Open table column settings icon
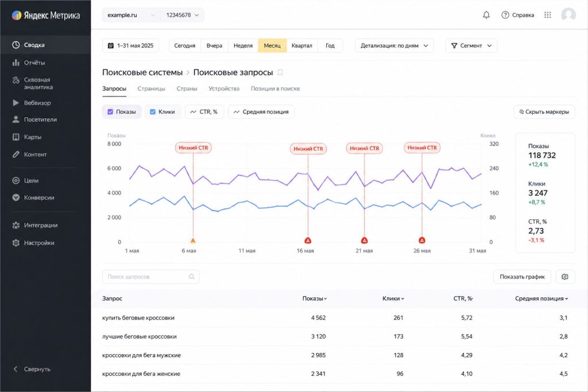 coord(565,277)
